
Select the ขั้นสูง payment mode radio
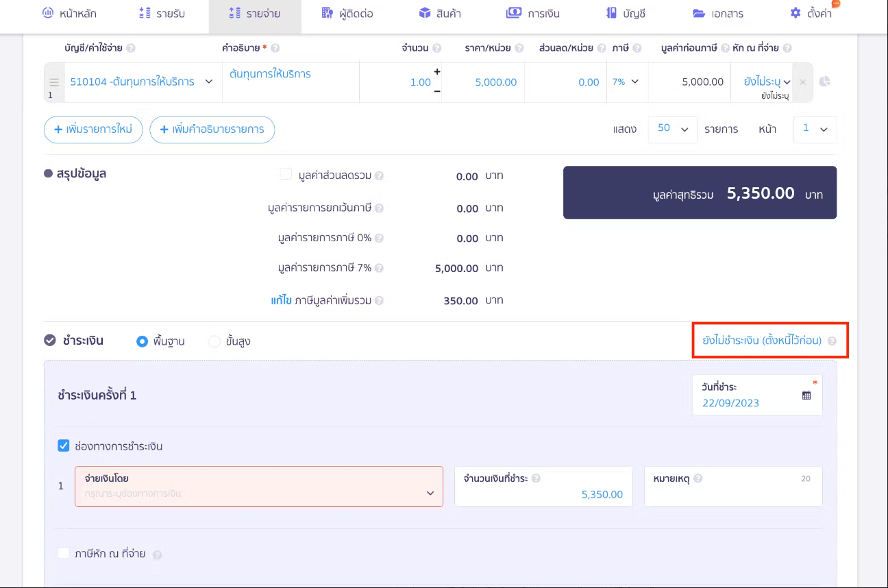[214, 341]
